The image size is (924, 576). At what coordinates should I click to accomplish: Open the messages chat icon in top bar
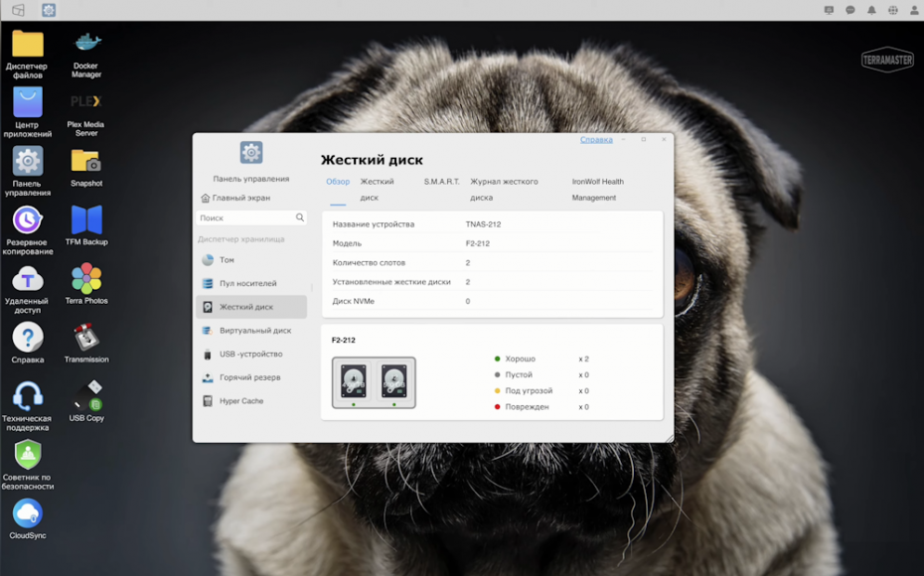(850, 10)
